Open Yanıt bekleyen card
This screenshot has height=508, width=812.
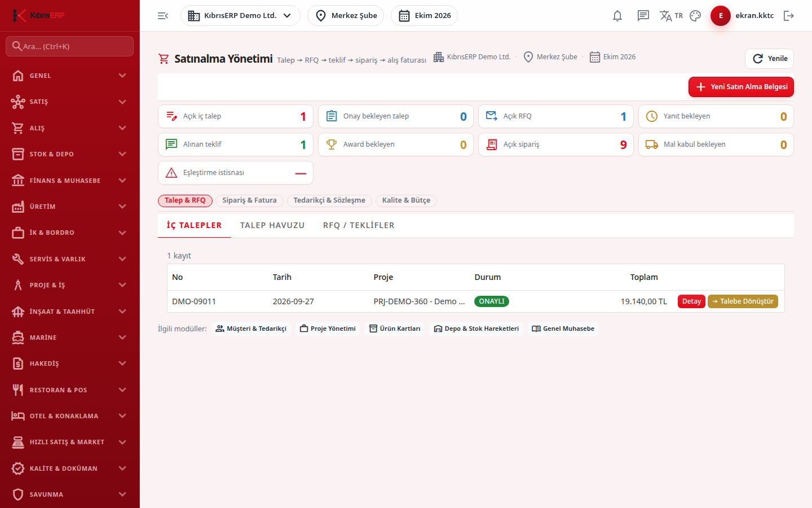click(x=716, y=116)
